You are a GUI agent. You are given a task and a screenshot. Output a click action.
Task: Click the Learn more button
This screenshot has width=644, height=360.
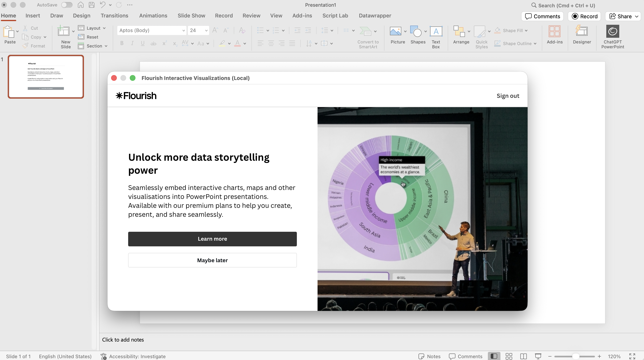tap(212, 239)
